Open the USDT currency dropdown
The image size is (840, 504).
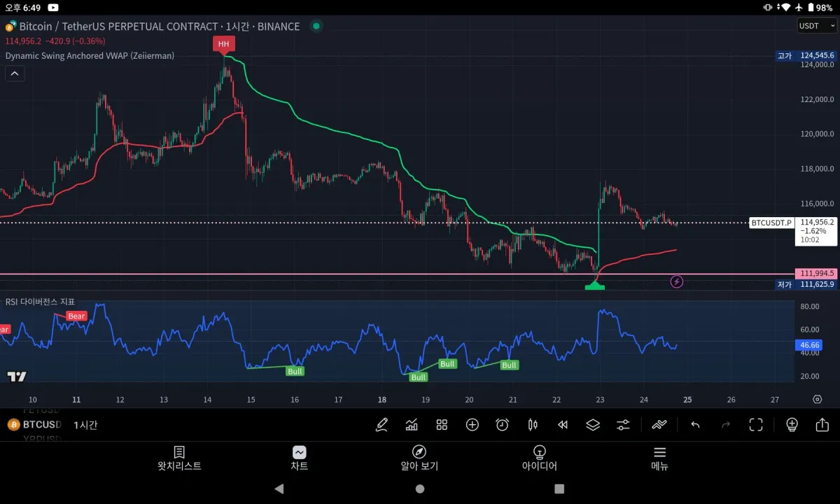pos(817,26)
